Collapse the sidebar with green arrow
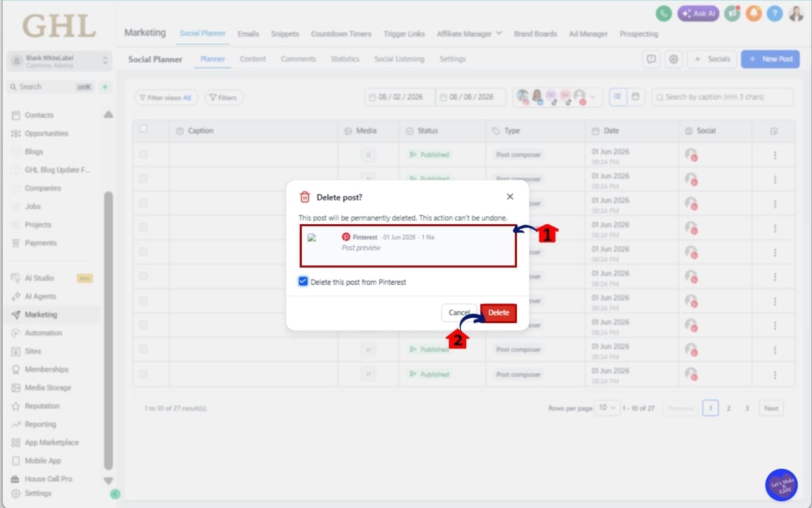 click(115, 494)
